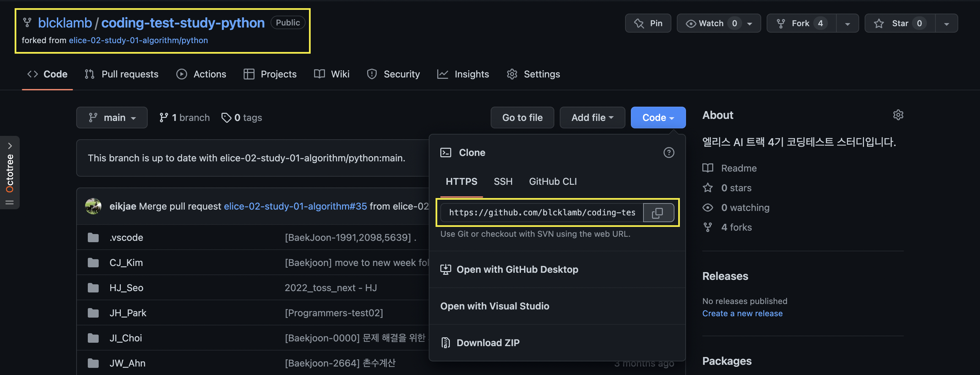Image resolution: width=980 pixels, height=375 pixels.
Task: Open the .vscode folder
Action: pos(126,238)
